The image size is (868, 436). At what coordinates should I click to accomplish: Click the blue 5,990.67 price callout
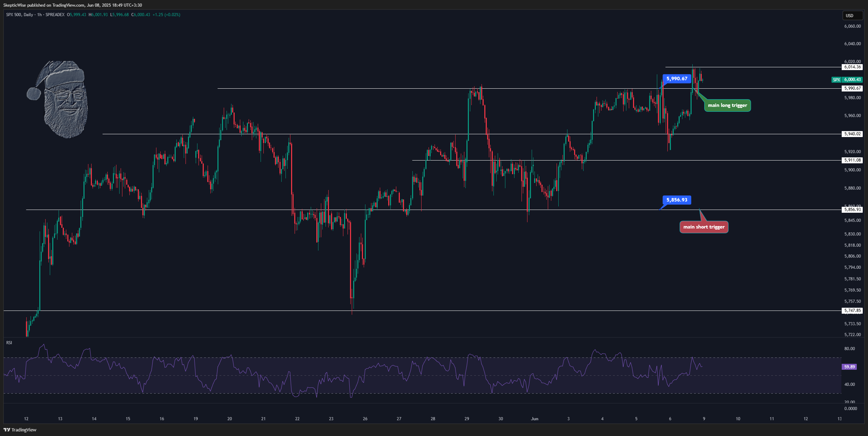(x=677, y=79)
